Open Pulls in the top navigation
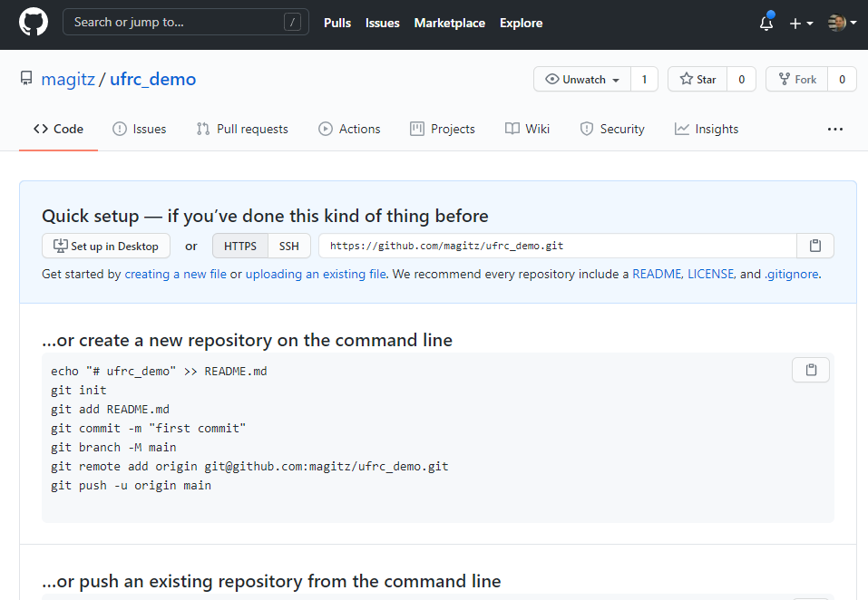Image resolution: width=868 pixels, height=600 pixels. 337,23
